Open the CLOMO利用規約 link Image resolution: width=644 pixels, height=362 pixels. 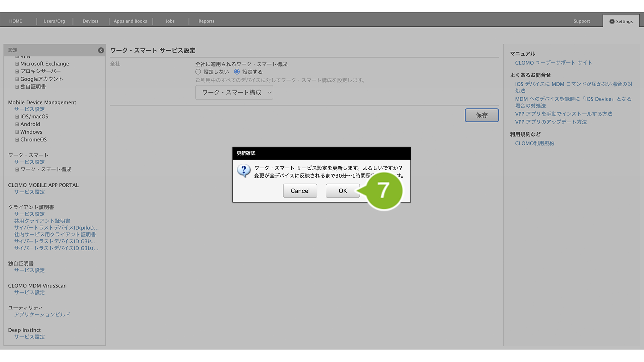pos(534,143)
